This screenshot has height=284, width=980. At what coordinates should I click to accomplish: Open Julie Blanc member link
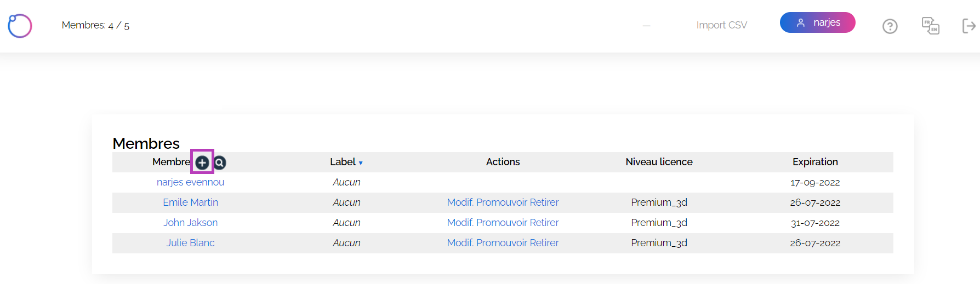(190, 243)
